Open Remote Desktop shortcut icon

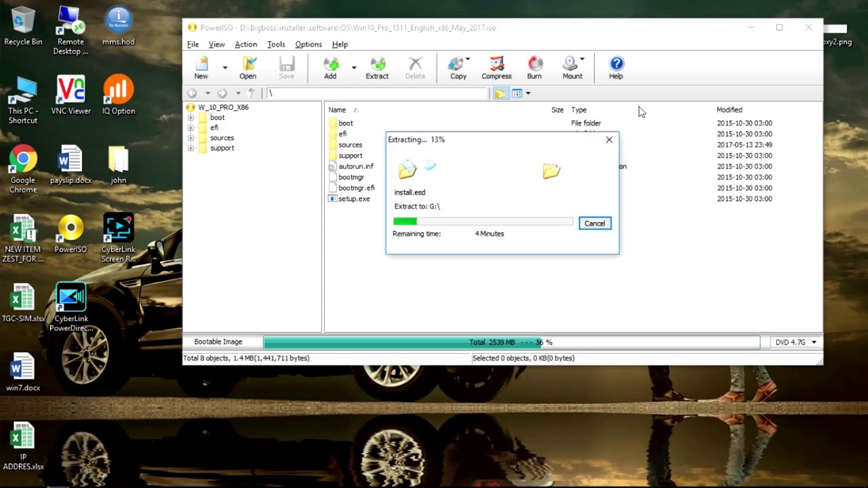click(x=71, y=30)
